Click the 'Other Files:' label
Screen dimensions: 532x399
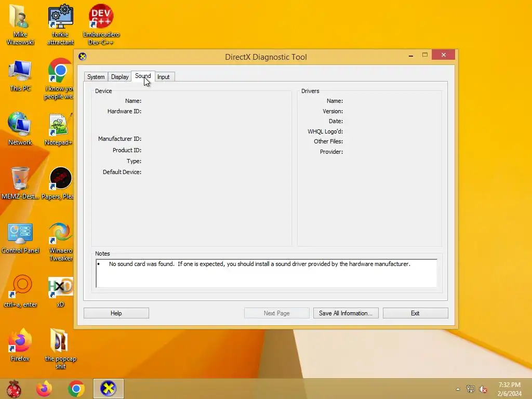coord(328,141)
